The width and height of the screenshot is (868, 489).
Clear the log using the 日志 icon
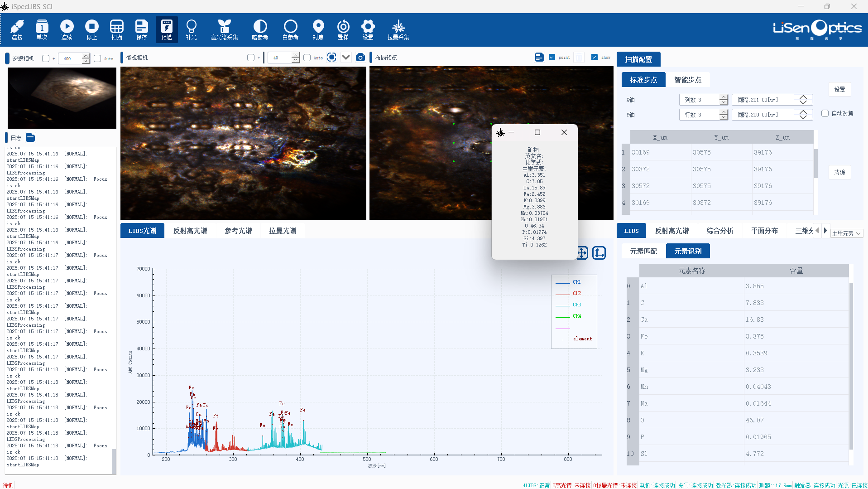(30, 138)
